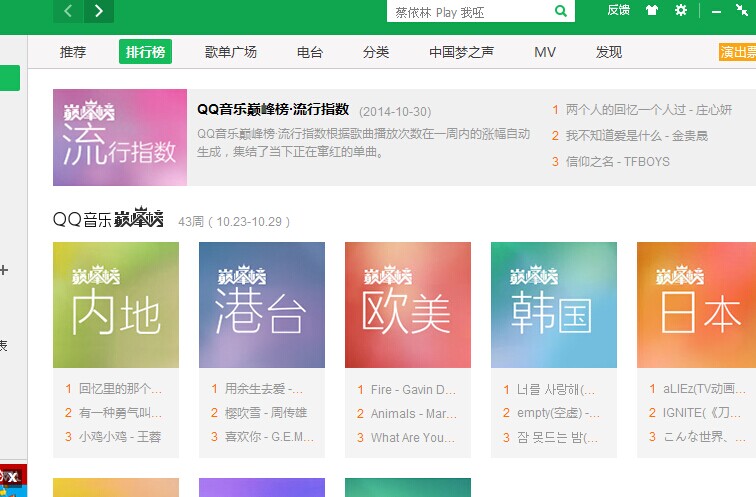This screenshot has height=497, width=756.
Task: Open the 韩国 chart cover
Action: [x=554, y=305]
